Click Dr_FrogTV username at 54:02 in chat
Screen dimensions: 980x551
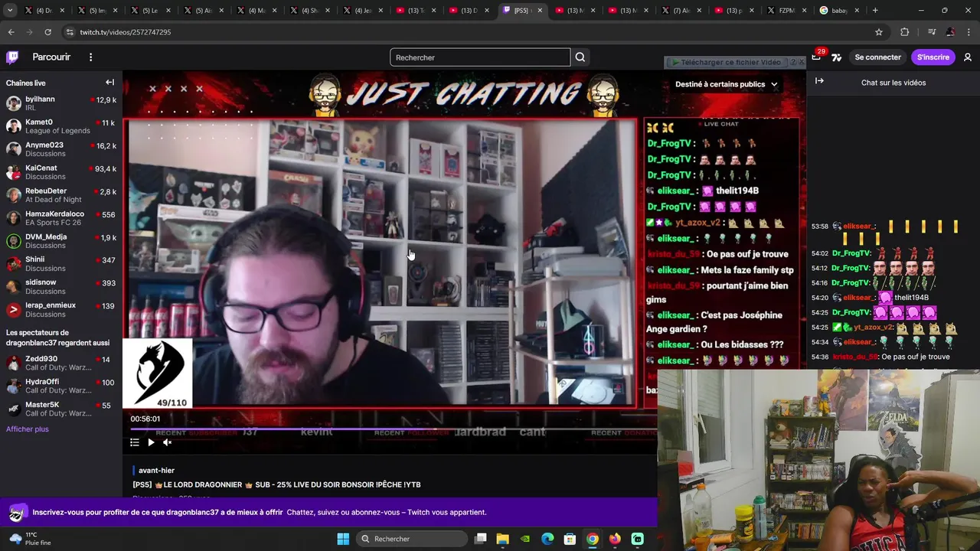coord(851,253)
